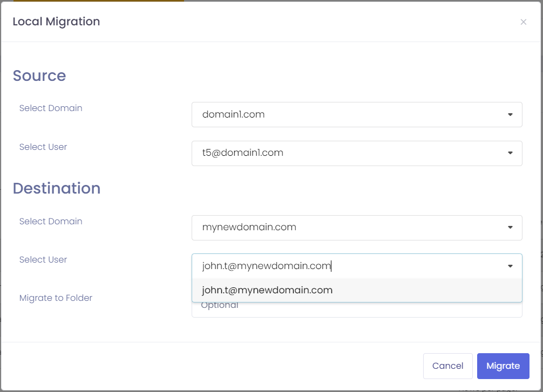
Task: Open the domain1.com source dropdown
Action: click(x=356, y=114)
